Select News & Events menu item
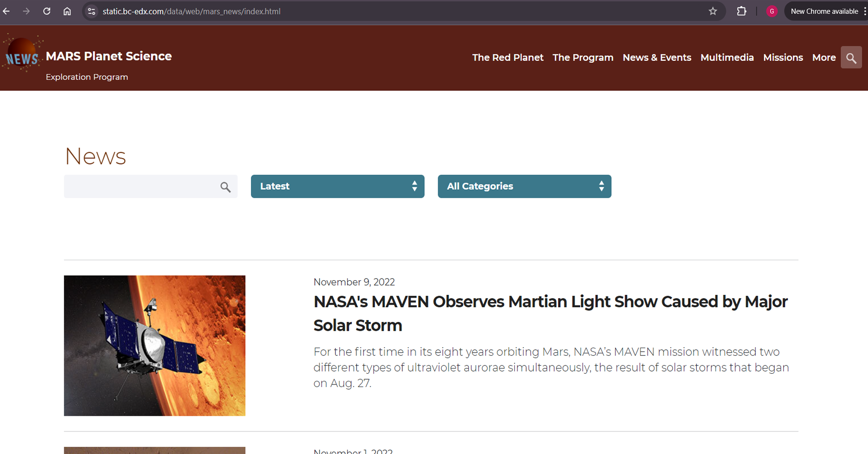This screenshot has width=868, height=454. (x=656, y=58)
